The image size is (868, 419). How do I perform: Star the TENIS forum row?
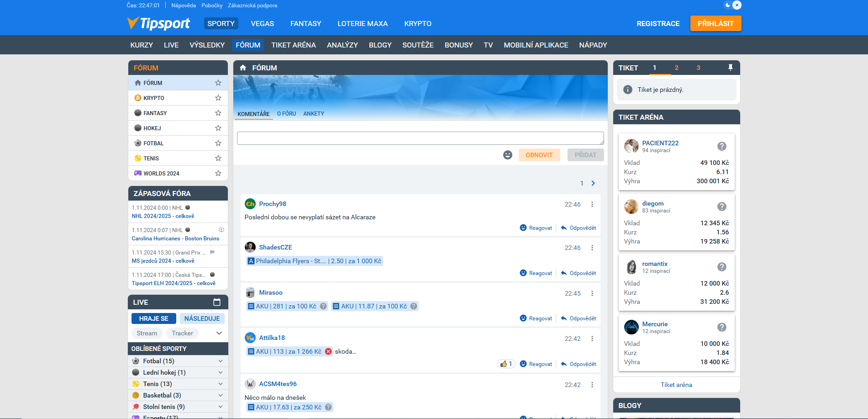[x=218, y=158]
